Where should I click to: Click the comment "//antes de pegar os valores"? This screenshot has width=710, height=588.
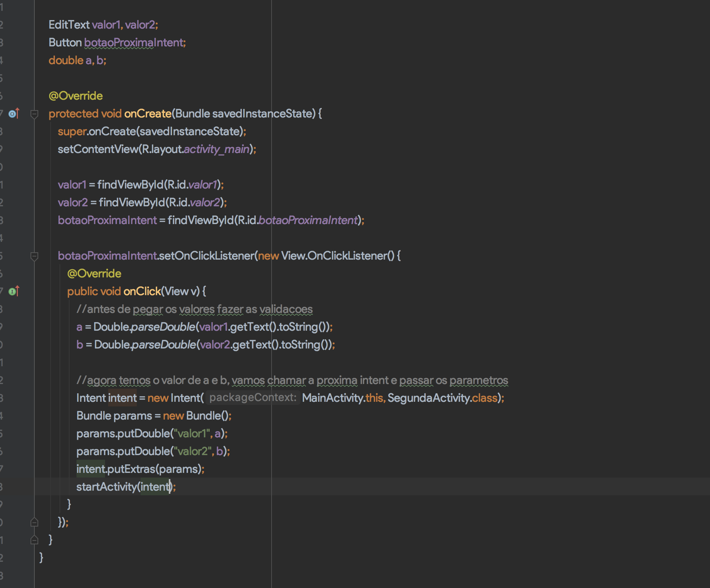(x=195, y=309)
